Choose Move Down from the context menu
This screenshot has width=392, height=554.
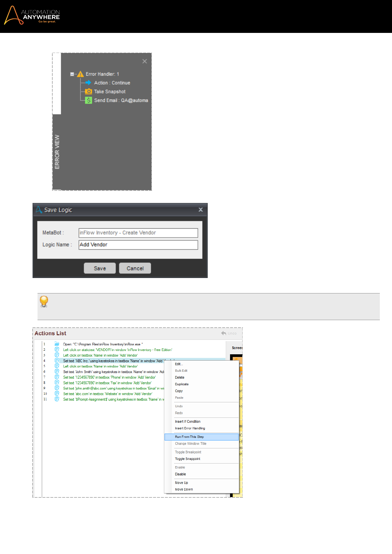201,490
